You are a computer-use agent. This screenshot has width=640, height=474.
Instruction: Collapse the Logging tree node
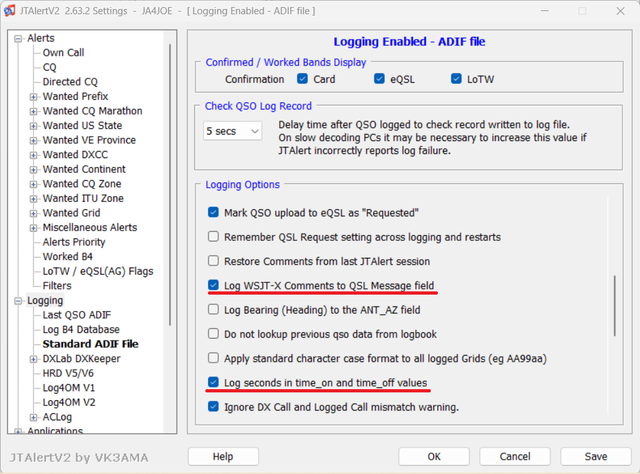[18, 301]
